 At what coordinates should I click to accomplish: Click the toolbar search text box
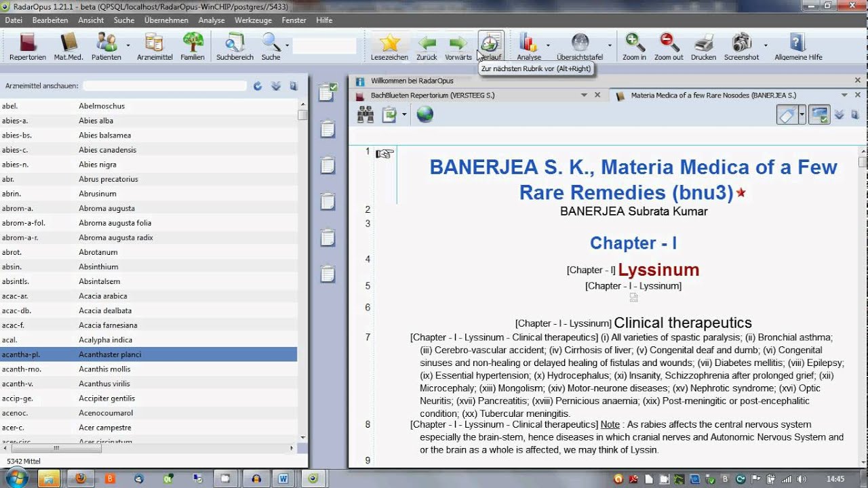(x=324, y=45)
